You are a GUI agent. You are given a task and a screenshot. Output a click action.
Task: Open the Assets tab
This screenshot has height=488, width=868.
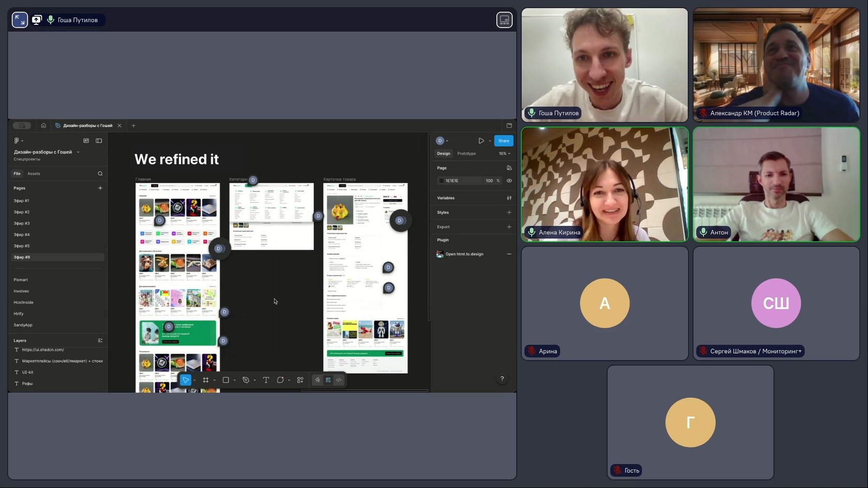[34, 174]
